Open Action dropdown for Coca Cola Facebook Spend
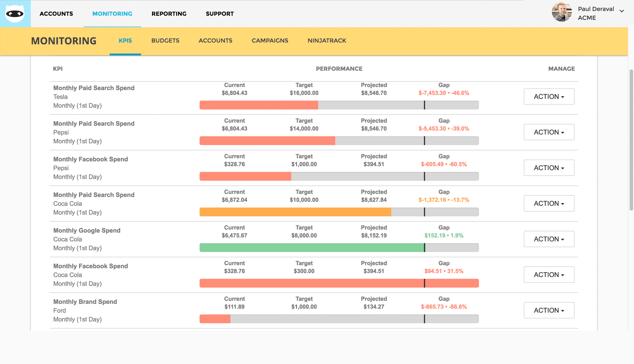 click(x=549, y=275)
